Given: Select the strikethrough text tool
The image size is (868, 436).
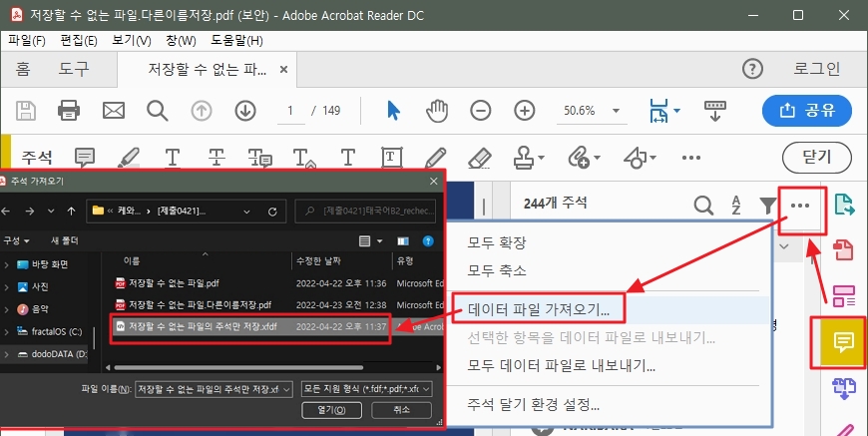Looking at the screenshot, I should tap(217, 158).
